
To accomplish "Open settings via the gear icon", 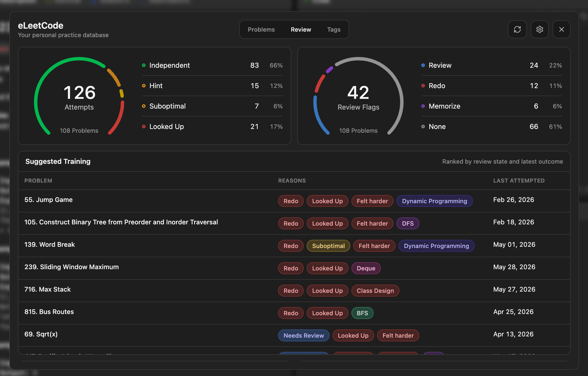I will tap(539, 29).
